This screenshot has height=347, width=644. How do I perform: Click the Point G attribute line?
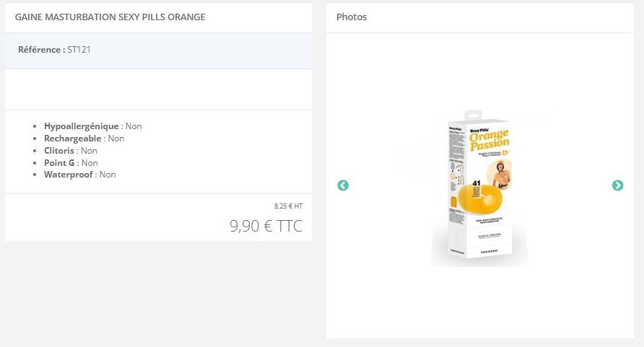[71, 163]
